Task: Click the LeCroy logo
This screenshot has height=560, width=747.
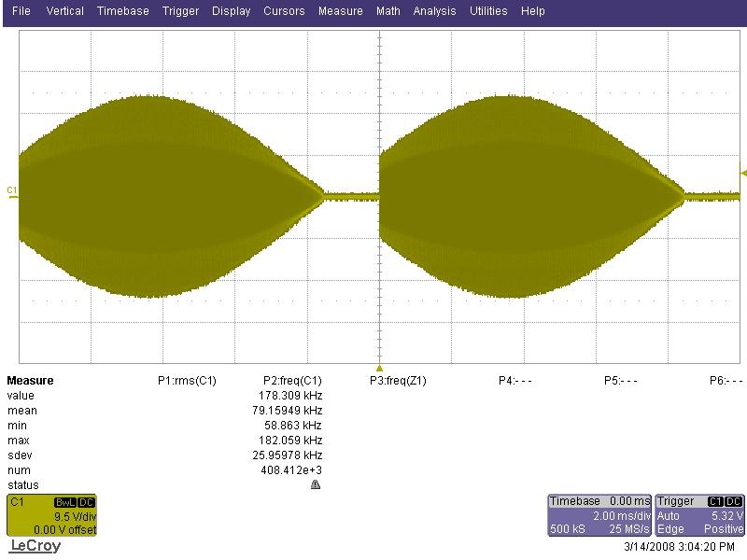Action: pyautogui.click(x=35, y=546)
